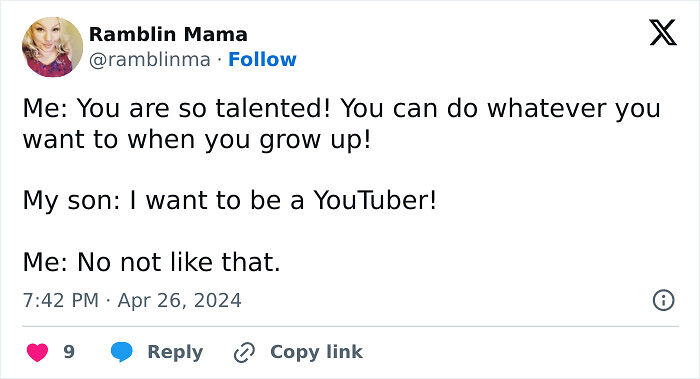The width and height of the screenshot is (700, 379).
Task: Open the Apr 26, 2024 date link
Action: (x=179, y=300)
